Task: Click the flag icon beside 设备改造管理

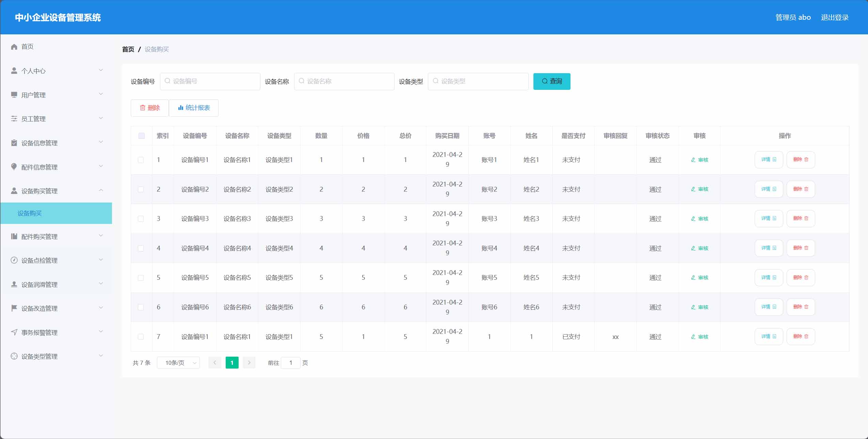Action: 14,308
